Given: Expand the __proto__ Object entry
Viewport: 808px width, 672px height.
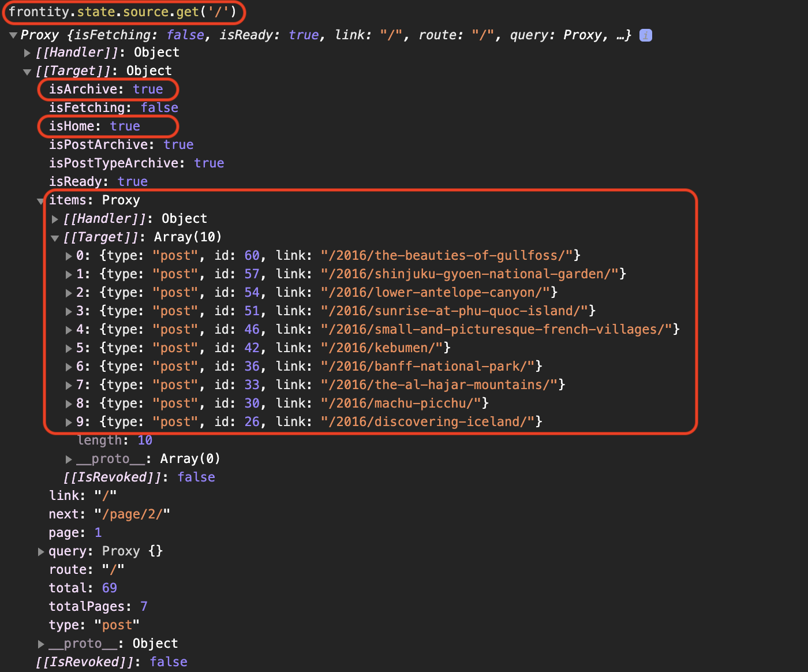Looking at the screenshot, I should pyautogui.click(x=41, y=644).
